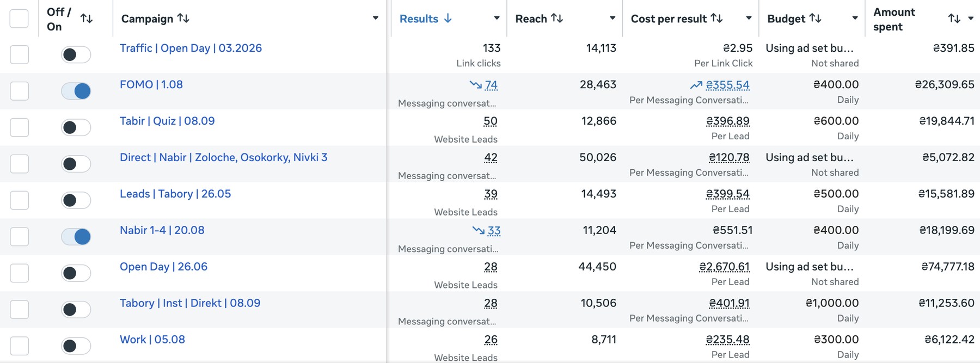The image size is (980, 363).
Task: Open the Amount spent column dropdown arrow
Action: point(971,19)
